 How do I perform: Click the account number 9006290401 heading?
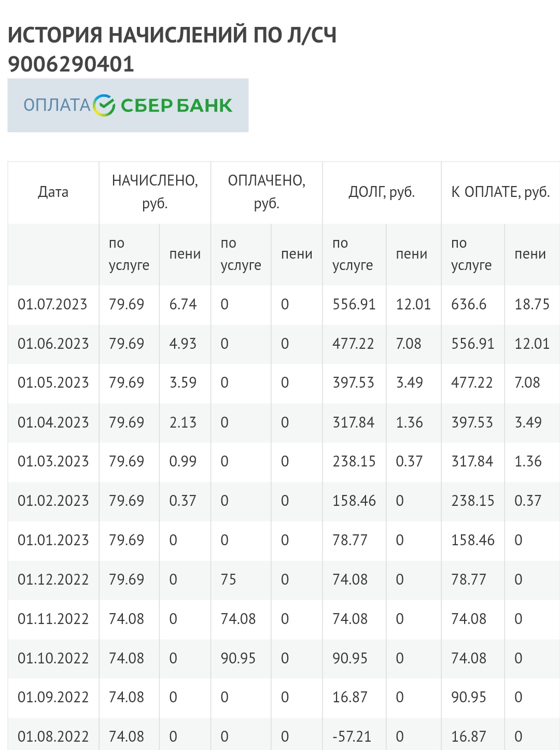71,64
